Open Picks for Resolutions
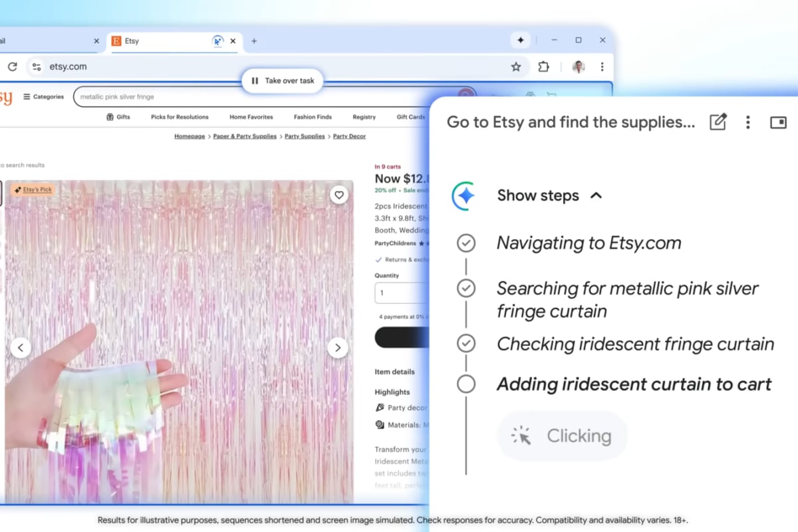The height and width of the screenshot is (532, 798). coord(180,117)
